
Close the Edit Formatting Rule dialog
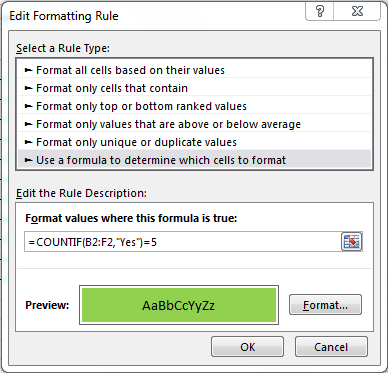(357, 12)
